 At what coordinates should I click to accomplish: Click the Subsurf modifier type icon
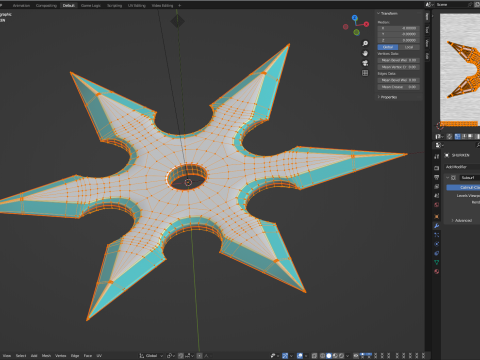[x=453, y=178]
